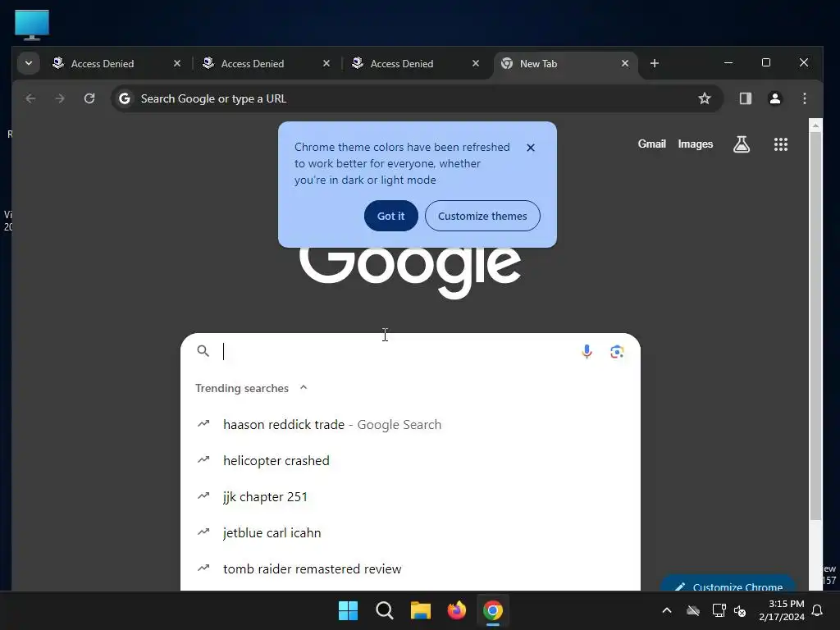Open the Google apps grid
The image size is (840, 630).
pyautogui.click(x=781, y=144)
